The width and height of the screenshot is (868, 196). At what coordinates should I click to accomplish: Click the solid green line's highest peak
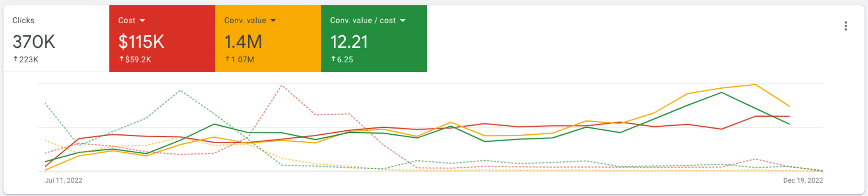[721, 93]
